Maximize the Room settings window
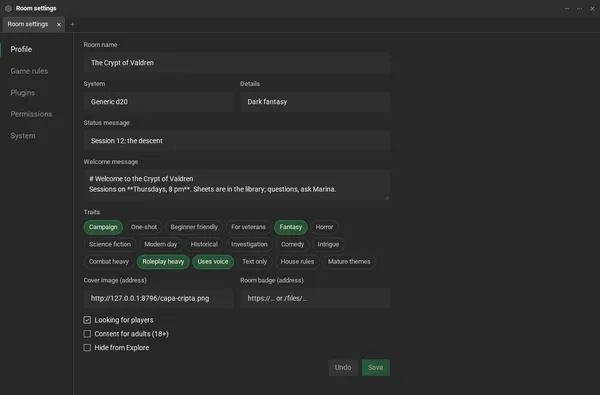 (580, 8)
